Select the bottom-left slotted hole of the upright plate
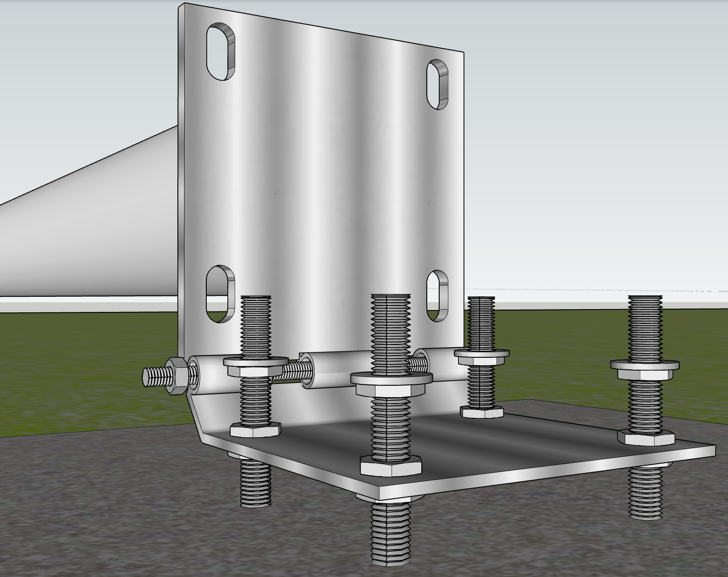 [x=220, y=294]
